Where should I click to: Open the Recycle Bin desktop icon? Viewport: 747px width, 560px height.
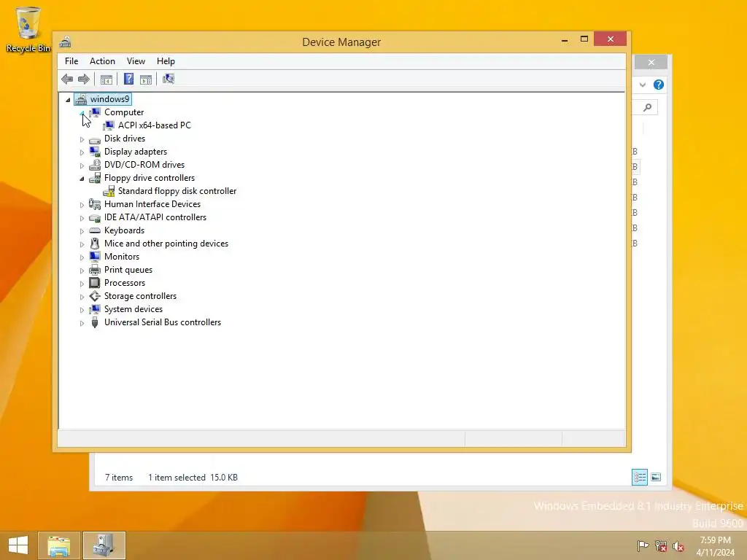[28, 29]
